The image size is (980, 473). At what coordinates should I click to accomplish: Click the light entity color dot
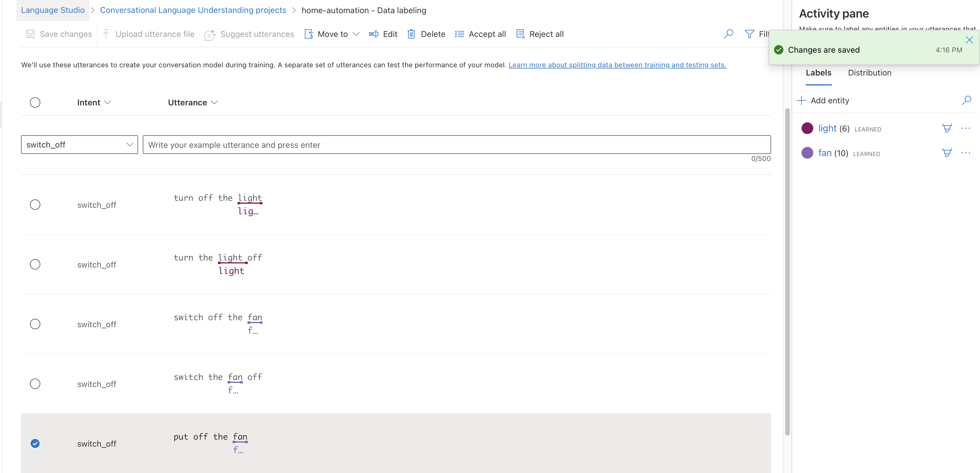pyautogui.click(x=807, y=128)
